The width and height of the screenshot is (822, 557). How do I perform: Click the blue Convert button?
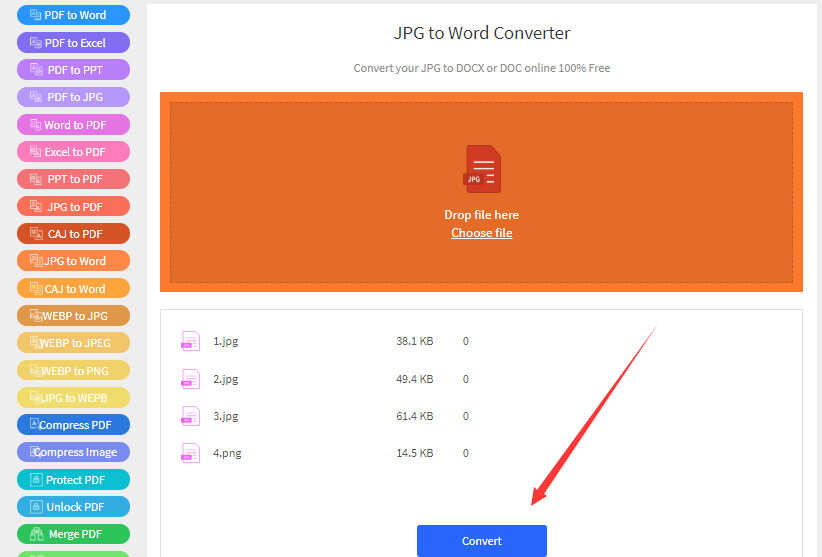point(482,541)
